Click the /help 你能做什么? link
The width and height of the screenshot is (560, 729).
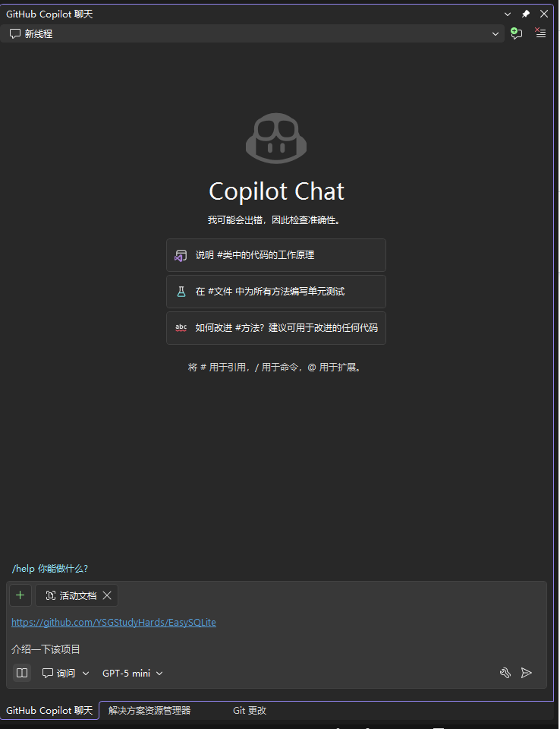(50, 568)
